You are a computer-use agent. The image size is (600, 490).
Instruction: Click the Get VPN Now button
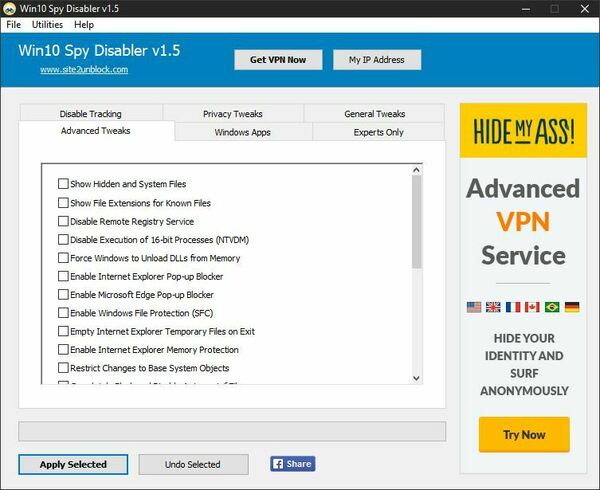click(x=278, y=60)
